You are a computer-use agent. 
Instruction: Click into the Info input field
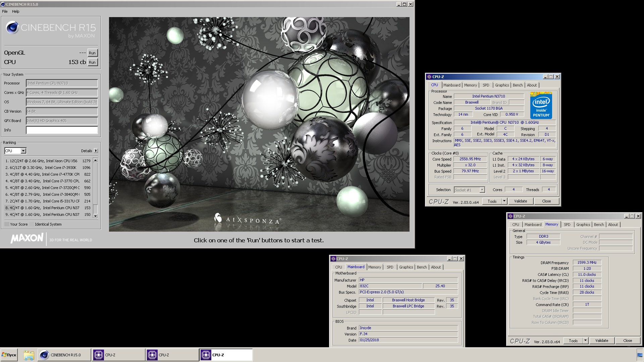62,130
